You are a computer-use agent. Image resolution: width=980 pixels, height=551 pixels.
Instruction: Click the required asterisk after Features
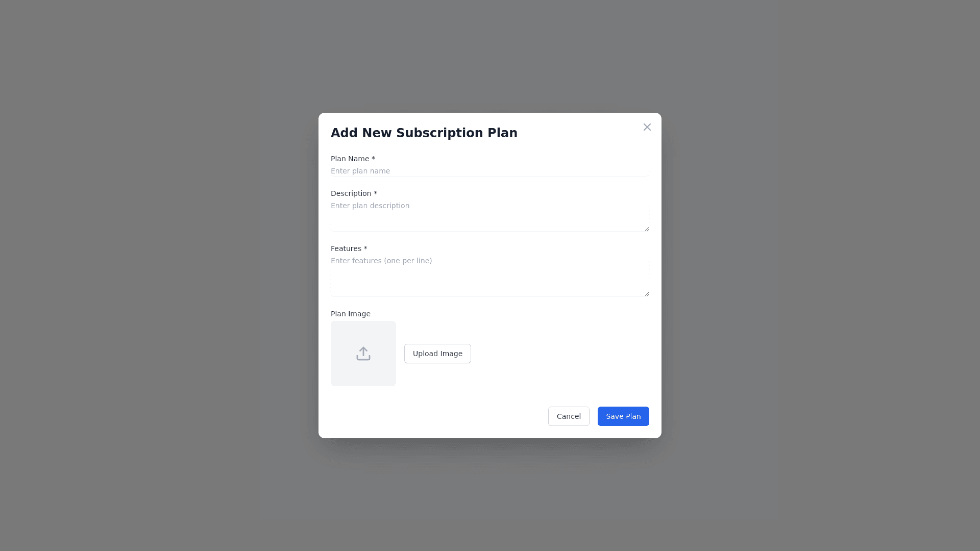[365, 248]
